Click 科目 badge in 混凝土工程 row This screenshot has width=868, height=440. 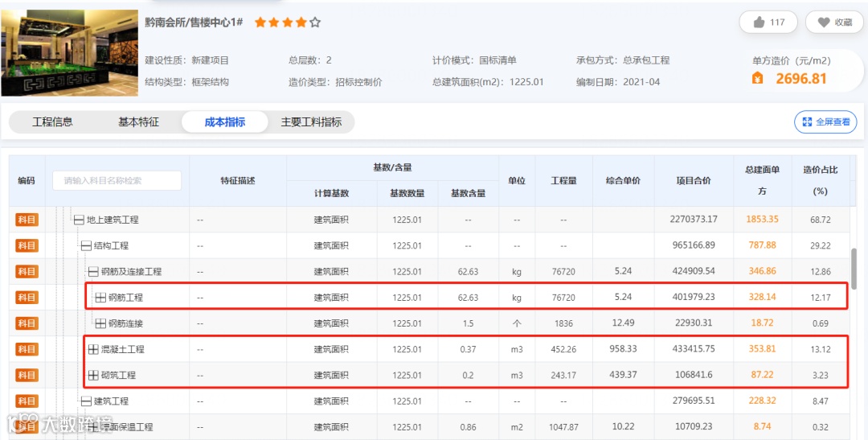coord(26,349)
